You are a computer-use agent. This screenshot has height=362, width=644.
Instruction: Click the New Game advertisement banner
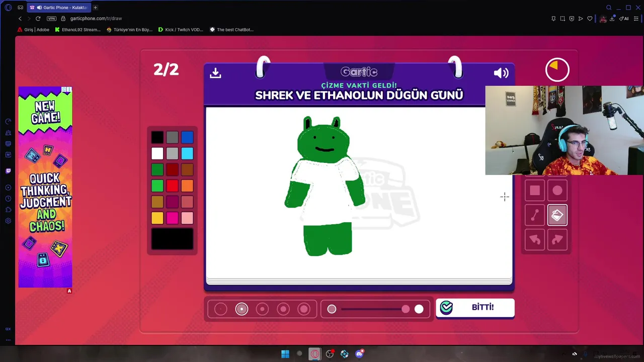[45, 187]
